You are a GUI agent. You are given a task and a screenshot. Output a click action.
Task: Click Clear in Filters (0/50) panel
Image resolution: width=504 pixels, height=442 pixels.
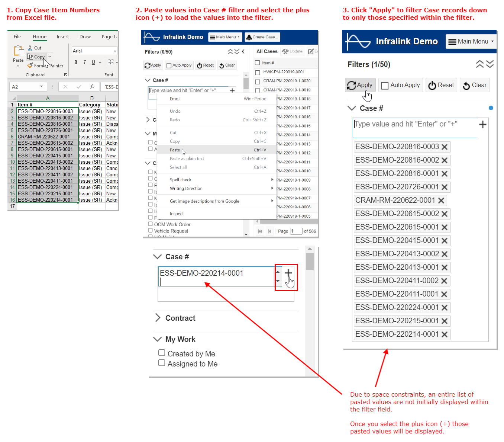click(227, 65)
